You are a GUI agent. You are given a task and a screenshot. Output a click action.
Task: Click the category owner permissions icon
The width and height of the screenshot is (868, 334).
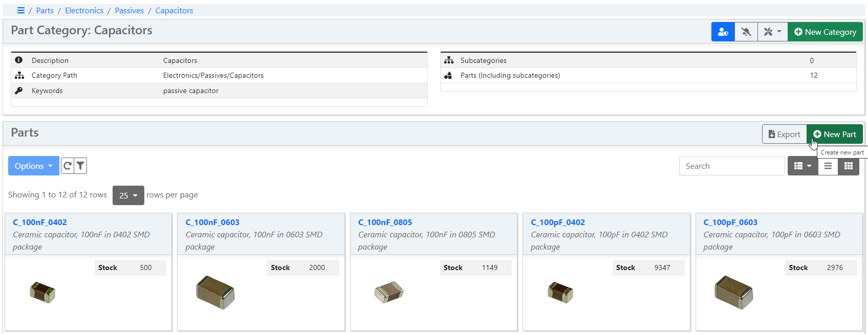[x=723, y=32]
